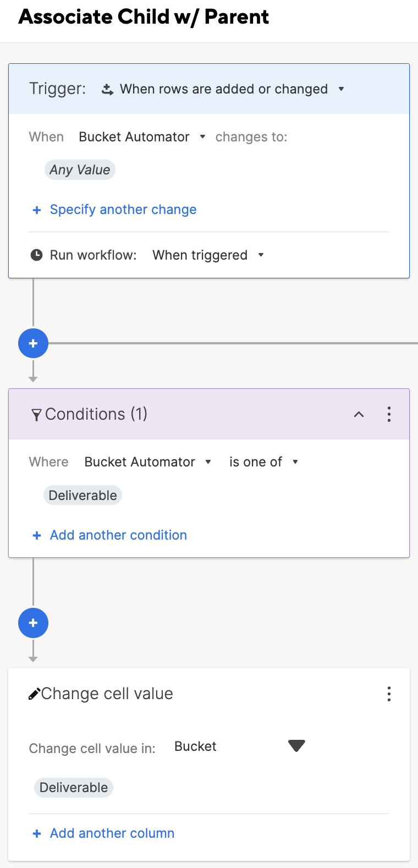
Task: Click the funnel icon on the Conditions header
Action: [x=37, y=414]
